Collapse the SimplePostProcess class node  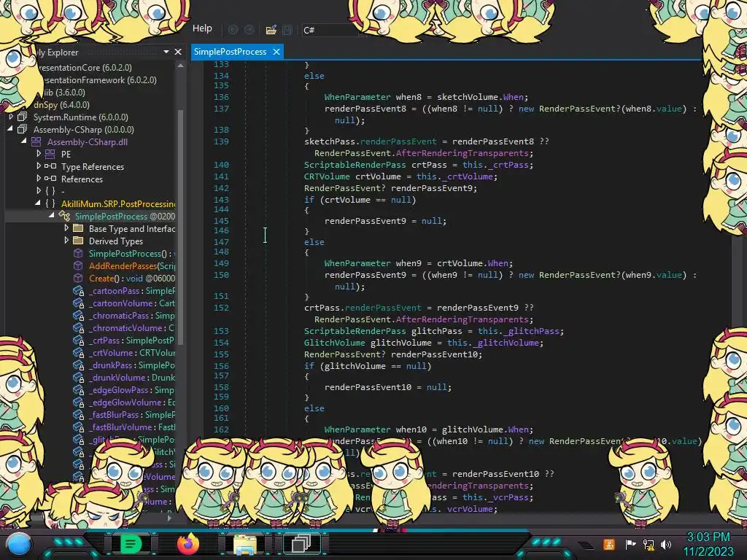pyautogui.click(x=52, y=215)
